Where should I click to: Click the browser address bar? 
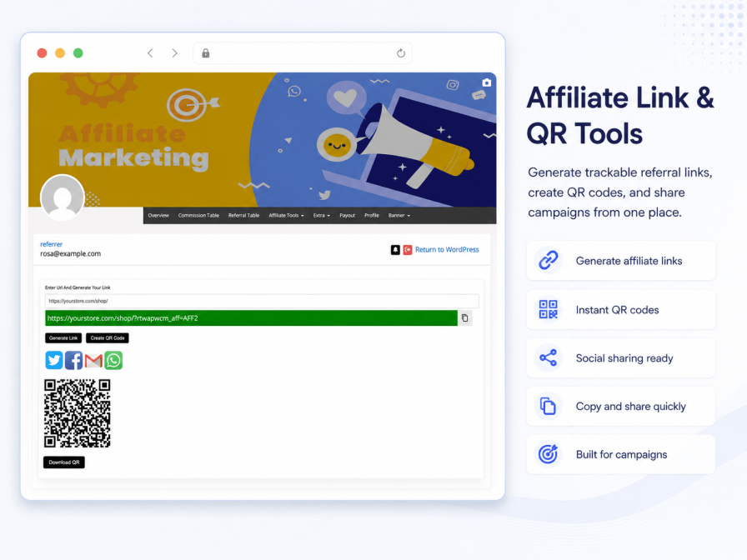point(303,53)
